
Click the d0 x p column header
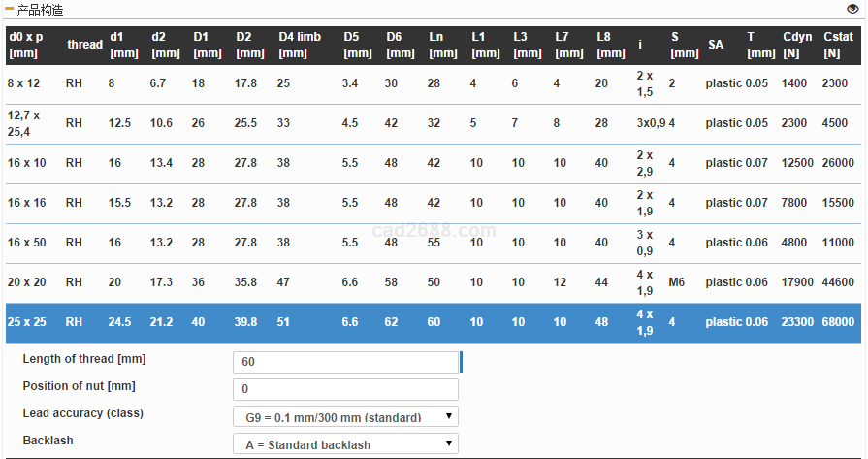point(25,45)
